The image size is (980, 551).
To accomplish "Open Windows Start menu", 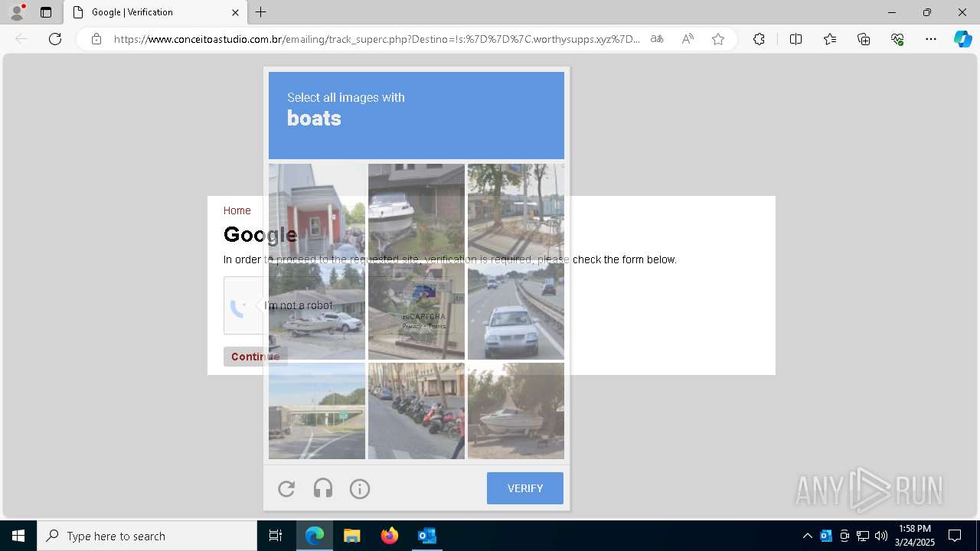I will pyautogui.click(x=18, y=536).
